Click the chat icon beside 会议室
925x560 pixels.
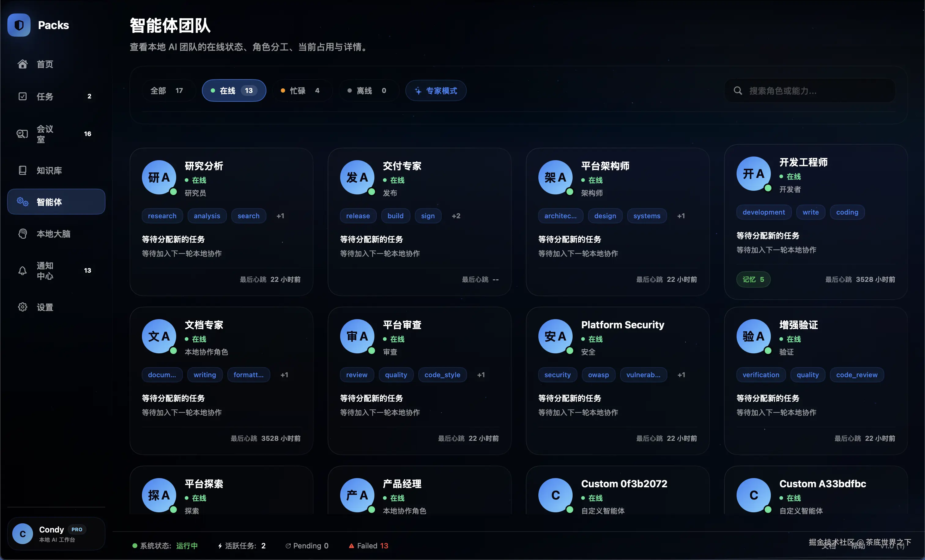point(23,134)
